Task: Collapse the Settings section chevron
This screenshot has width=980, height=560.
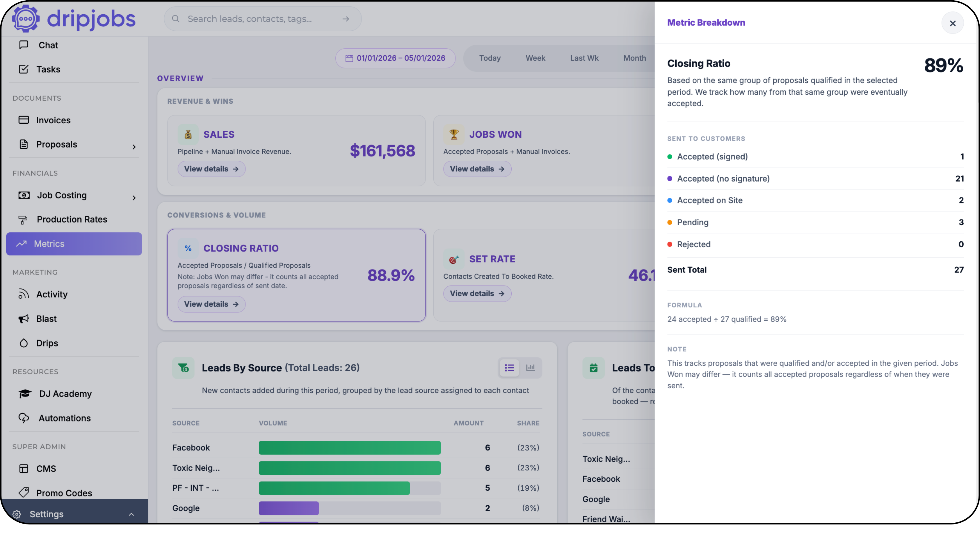Action: 131,514
